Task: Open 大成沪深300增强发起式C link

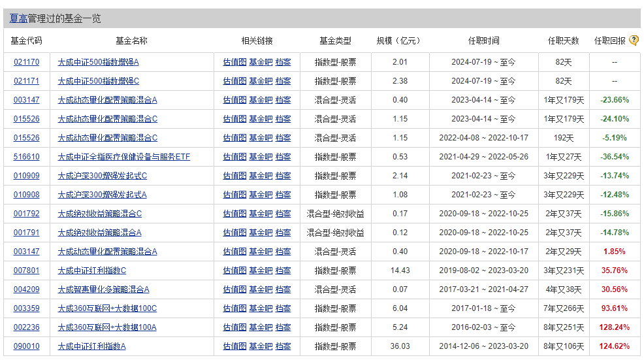Action: tap(103, 176)
